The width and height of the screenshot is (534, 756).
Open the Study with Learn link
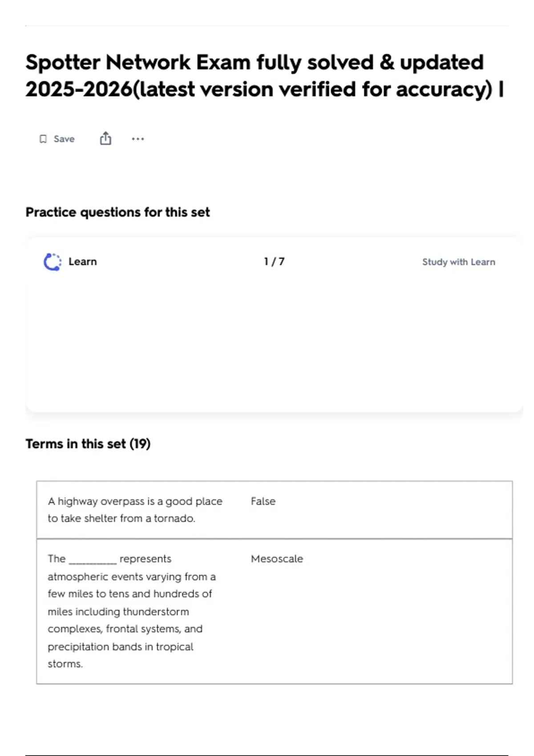point(458,262)
